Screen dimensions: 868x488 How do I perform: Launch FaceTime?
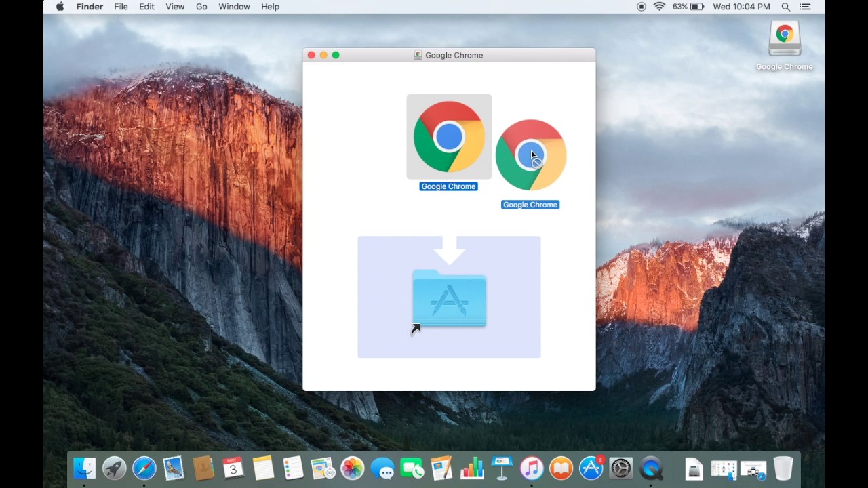click(412, 468)
